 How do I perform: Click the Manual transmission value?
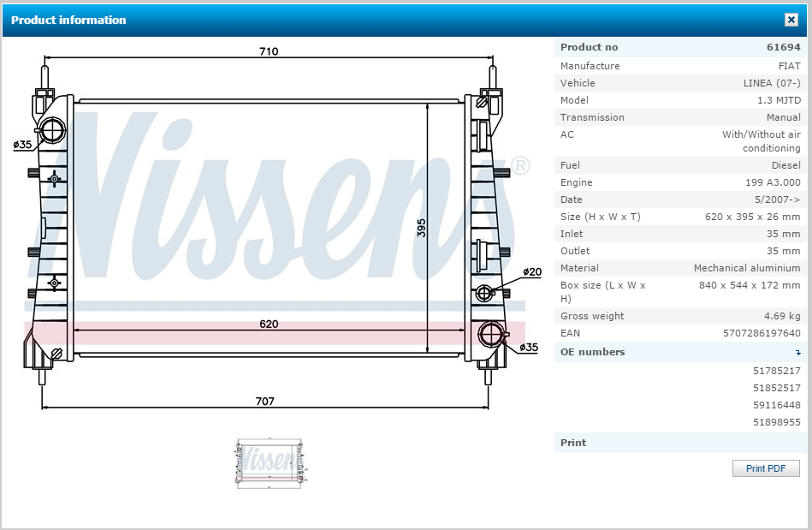tap(783, 117)
